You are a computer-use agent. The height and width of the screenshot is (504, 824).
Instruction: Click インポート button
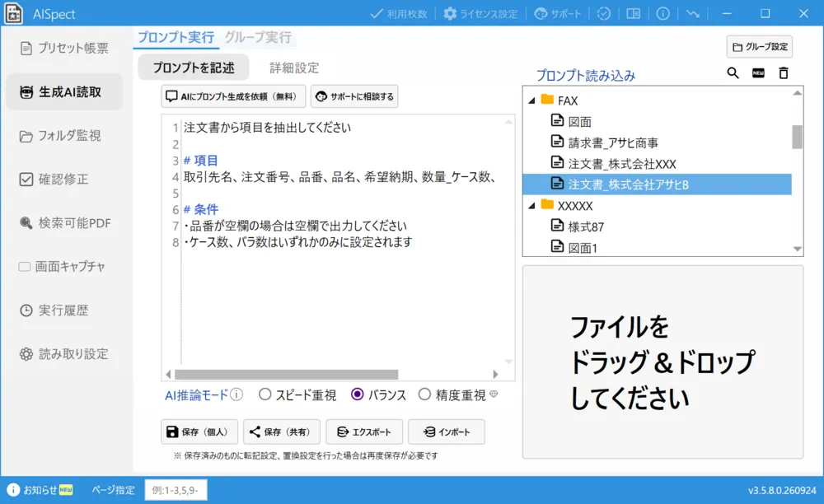(x=446, y=432)
